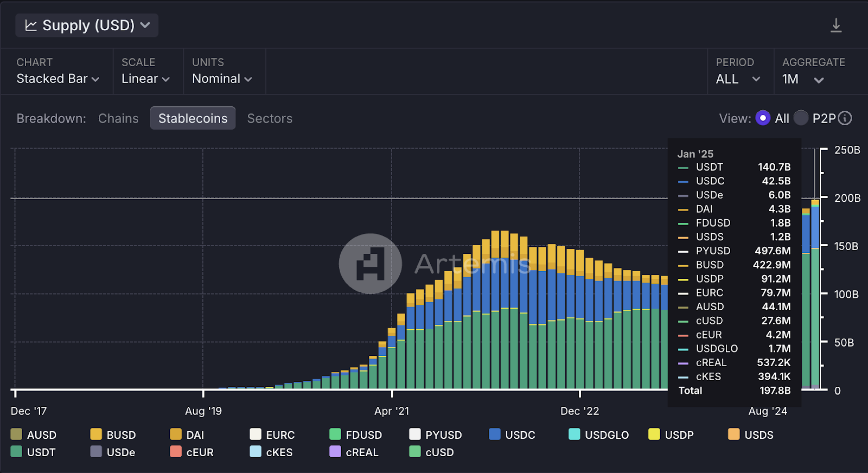The width and height of the screenshot is (868, 473).
Task: Toggle USDe legend entry
Action: [x=113, y=452]
